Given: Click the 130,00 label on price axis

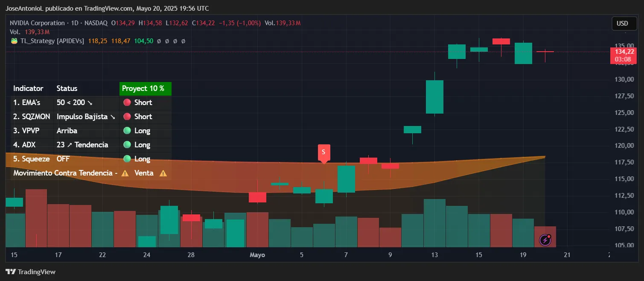Looking at the screenshot, I should point(624,79).
